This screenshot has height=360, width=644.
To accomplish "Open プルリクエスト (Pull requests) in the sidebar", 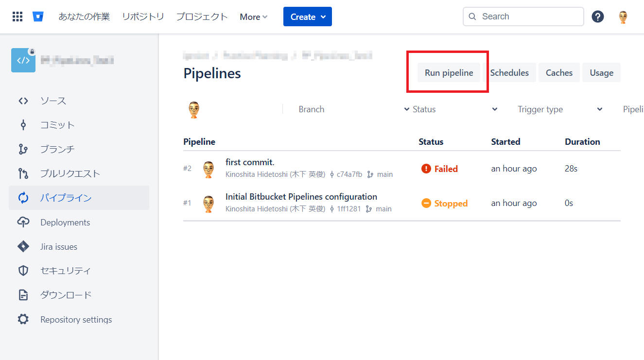I will pos(70,173).
